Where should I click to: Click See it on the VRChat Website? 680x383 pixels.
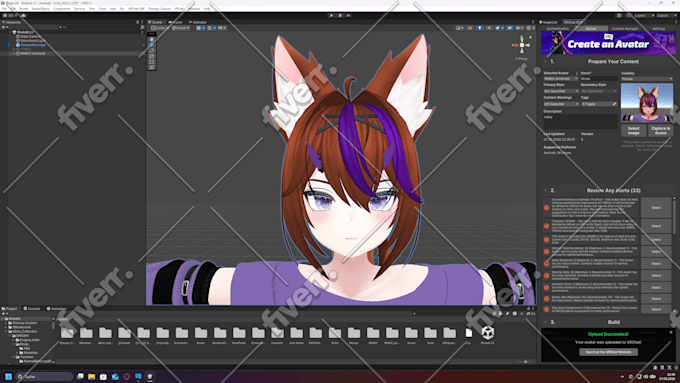[608, 352]
